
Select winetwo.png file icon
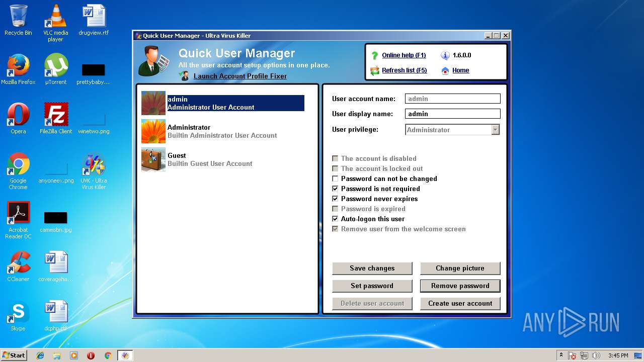click(94, 123)
